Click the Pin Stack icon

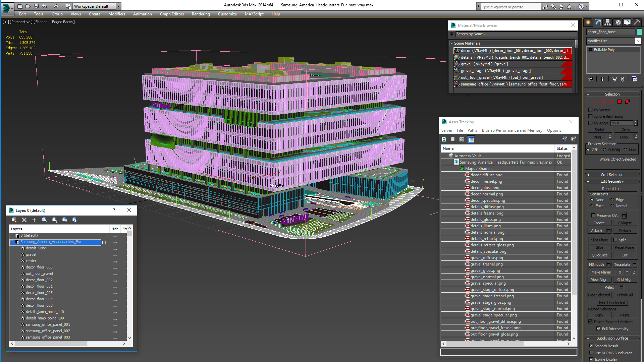[x=591, y=79]
